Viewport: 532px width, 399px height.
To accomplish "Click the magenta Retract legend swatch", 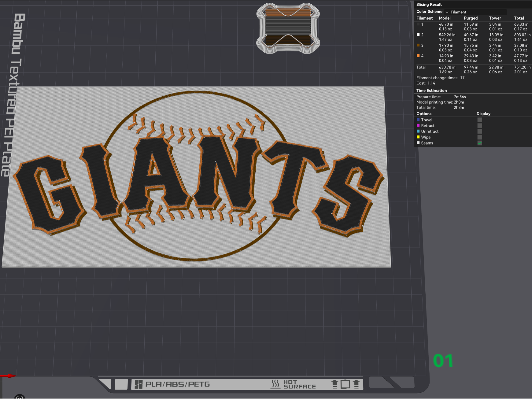I will pos(418,126).
